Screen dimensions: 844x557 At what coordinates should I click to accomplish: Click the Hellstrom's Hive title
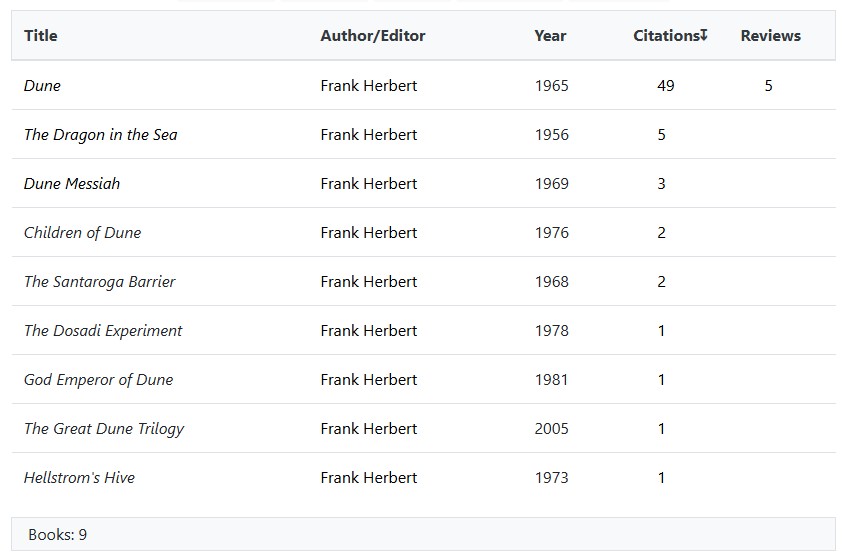(79, 478)
